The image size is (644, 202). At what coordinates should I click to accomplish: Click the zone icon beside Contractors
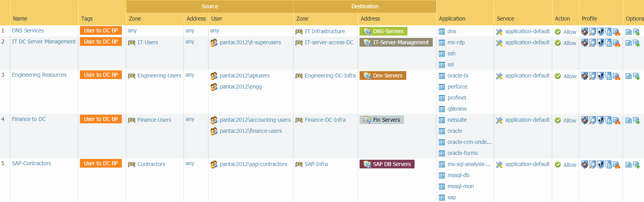tap(132, 164)
